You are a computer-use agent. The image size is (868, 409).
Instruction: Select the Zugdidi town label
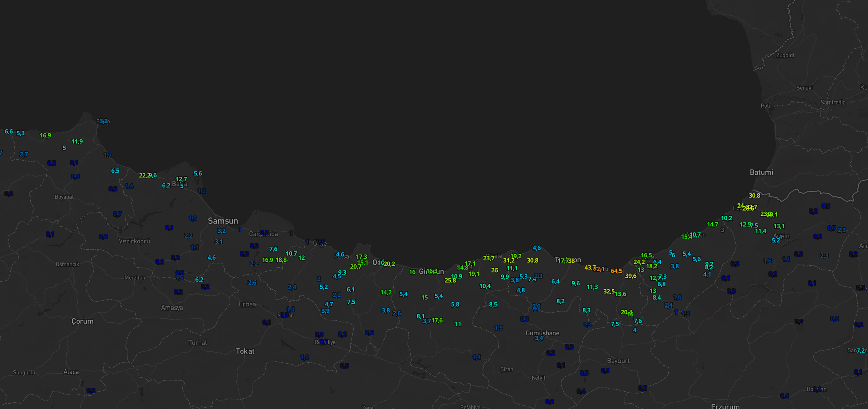tap(785, 55)
